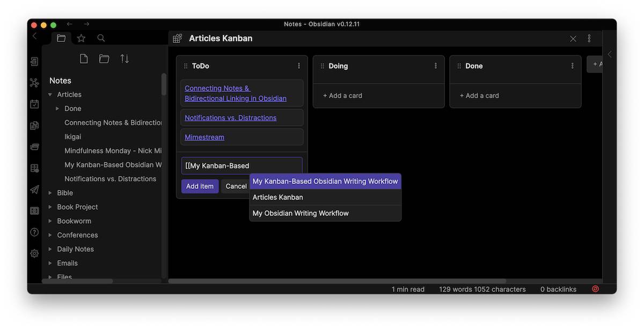
Task: Click the templates ribbon icon
Action: [34, 126]
